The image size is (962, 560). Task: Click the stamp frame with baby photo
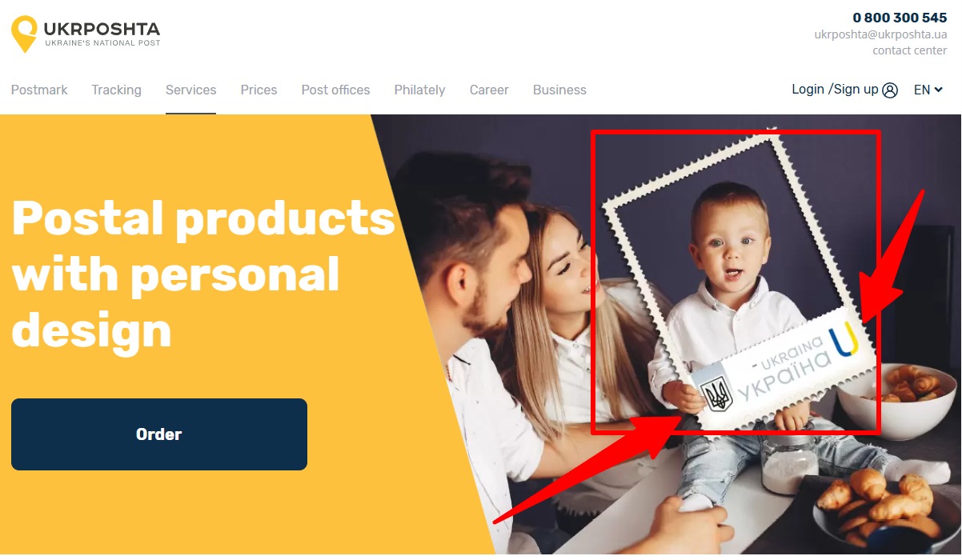[735, 282]
